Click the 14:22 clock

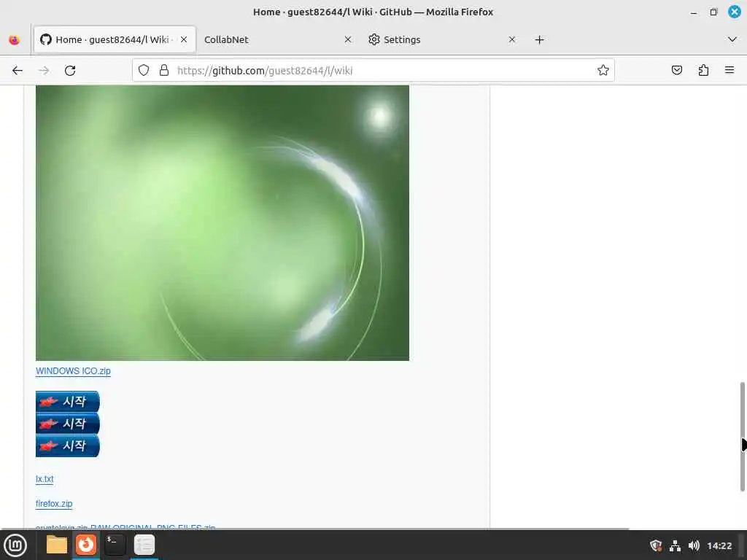tap(719, 545)
